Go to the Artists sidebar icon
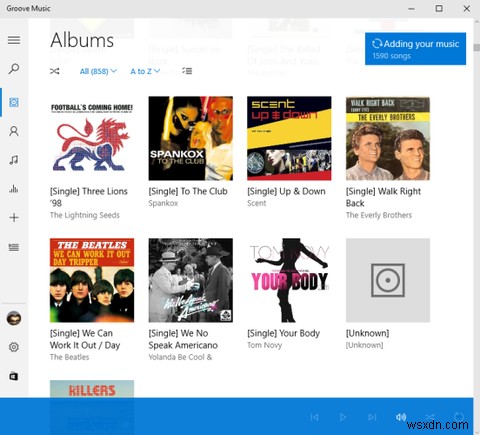The width and height of the screenshot is (480, 435). [x=14, y=131]
